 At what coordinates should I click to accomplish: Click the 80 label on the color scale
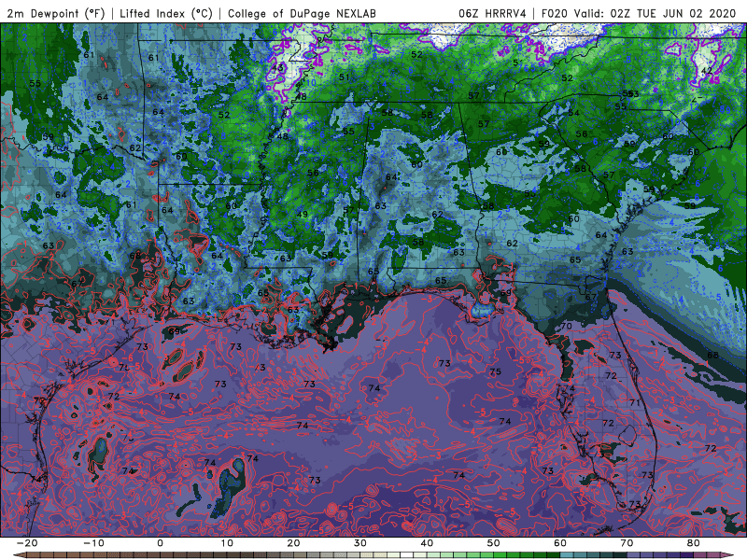point(694,543)
